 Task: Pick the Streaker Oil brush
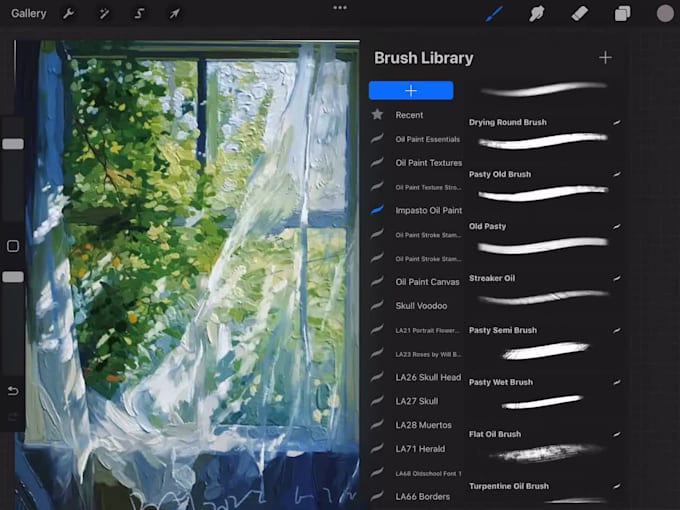[544, 290]
